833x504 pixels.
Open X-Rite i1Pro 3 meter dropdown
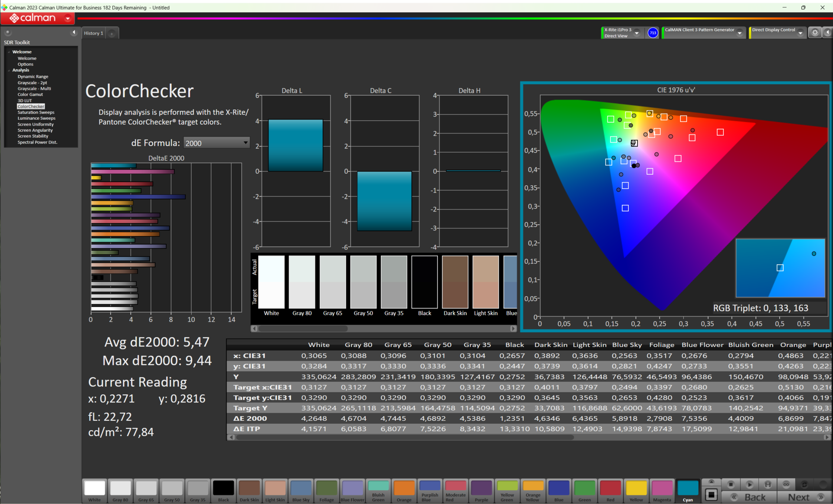[x=636, y=33]
